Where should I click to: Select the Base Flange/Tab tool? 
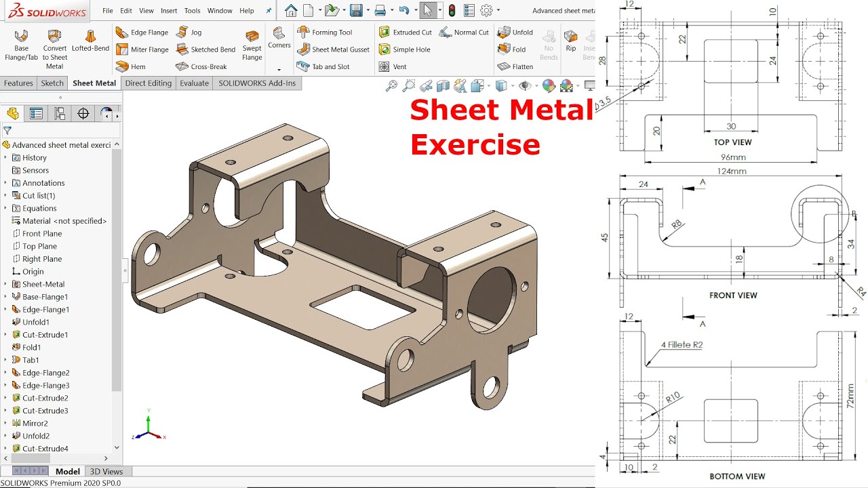pyautogui.click(x=21, y=46)
